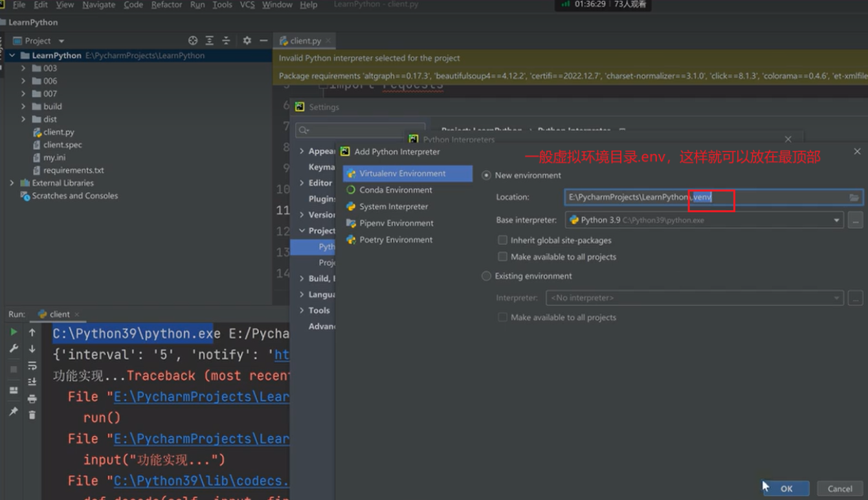
Task: Open the base interpreter browse ellipsis button
Action: pyautogui.click(x=856, y=221)
